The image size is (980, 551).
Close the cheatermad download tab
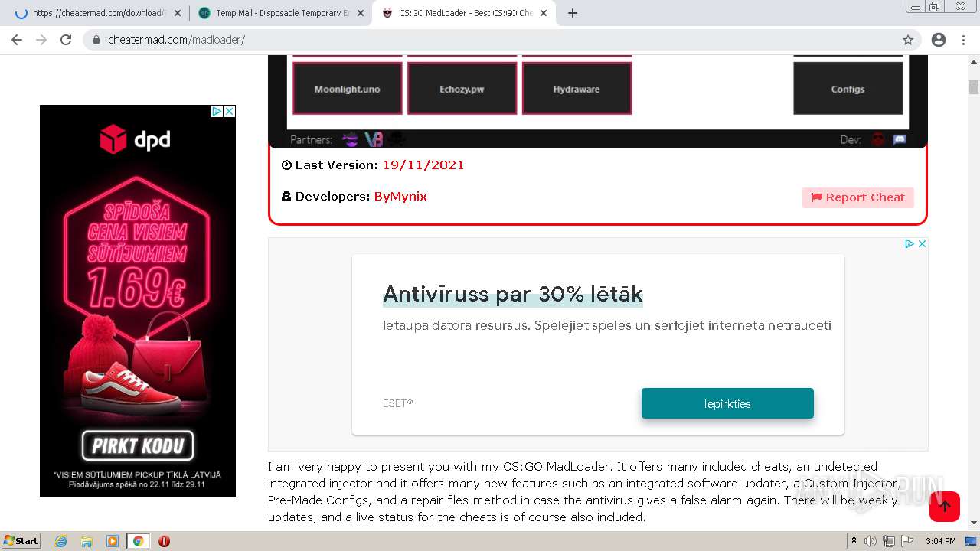coord(178,13)
